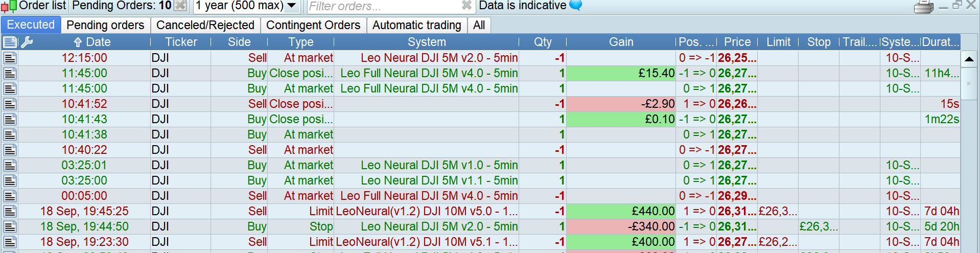Sort orders by the Date column header
This screenshot has height=253, width=980.
(x=92, y=42)
